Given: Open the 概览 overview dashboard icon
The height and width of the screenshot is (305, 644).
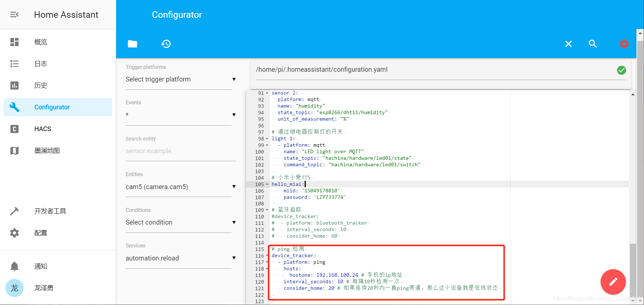Looking at the screenshot, I should coord(14,42).
